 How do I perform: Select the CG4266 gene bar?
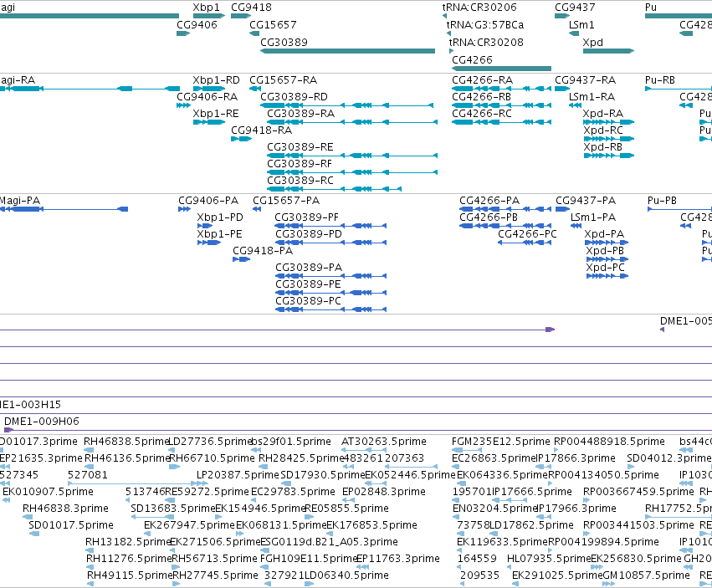tap(501, 69)
